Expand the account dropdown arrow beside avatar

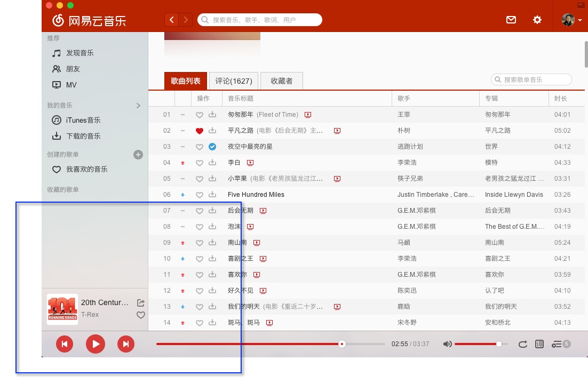580,20
